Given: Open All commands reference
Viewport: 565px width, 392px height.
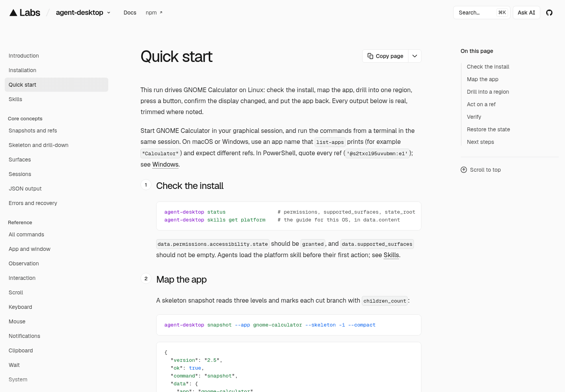Looking at the screenshot, I should coord(56,234).
